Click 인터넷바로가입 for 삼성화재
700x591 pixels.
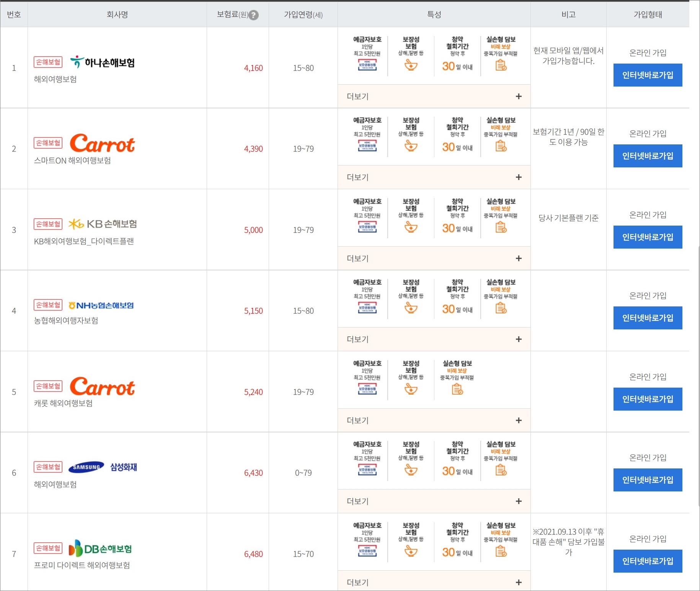pos(648,480)
